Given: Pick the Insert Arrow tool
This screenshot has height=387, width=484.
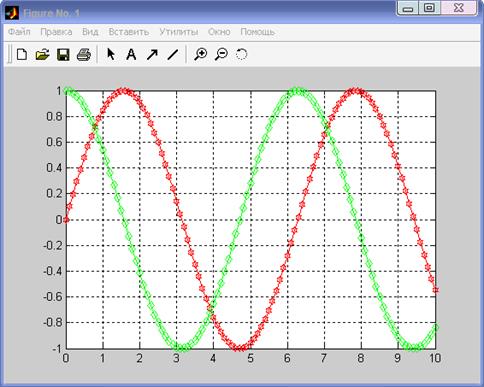Looking at the screenshot, I should pyautogui.click(x=152, y=54).
